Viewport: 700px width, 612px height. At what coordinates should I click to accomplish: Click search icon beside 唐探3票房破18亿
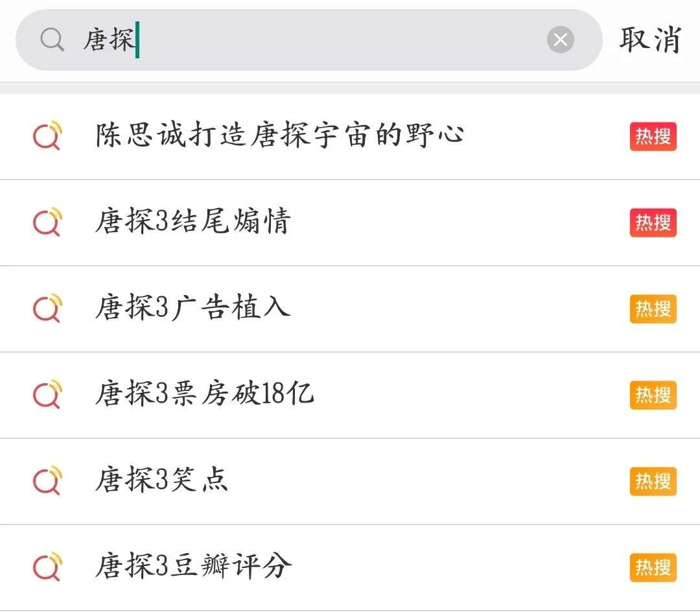click(47, 394)
